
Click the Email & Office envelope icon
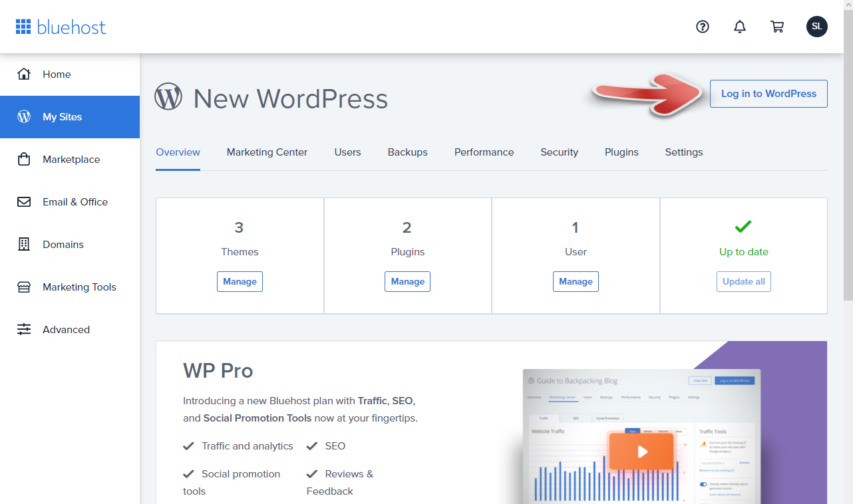[x=24, y=202]
